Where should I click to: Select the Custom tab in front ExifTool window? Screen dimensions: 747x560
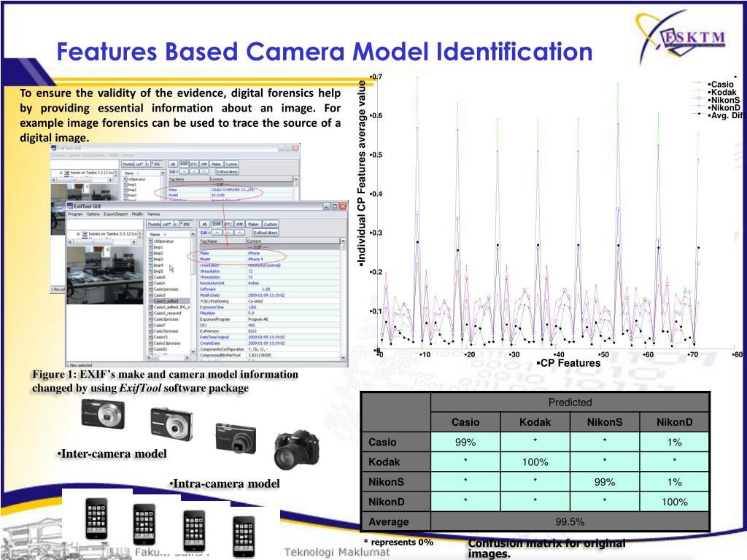click(270, 224)
